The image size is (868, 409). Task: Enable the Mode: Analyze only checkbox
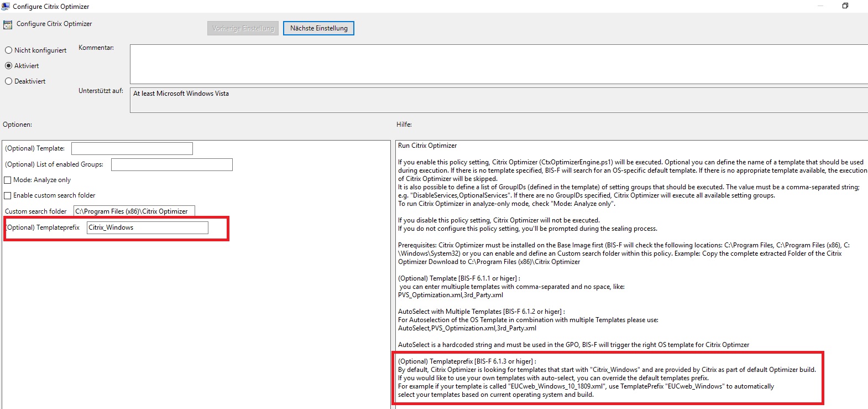[8, 180]
